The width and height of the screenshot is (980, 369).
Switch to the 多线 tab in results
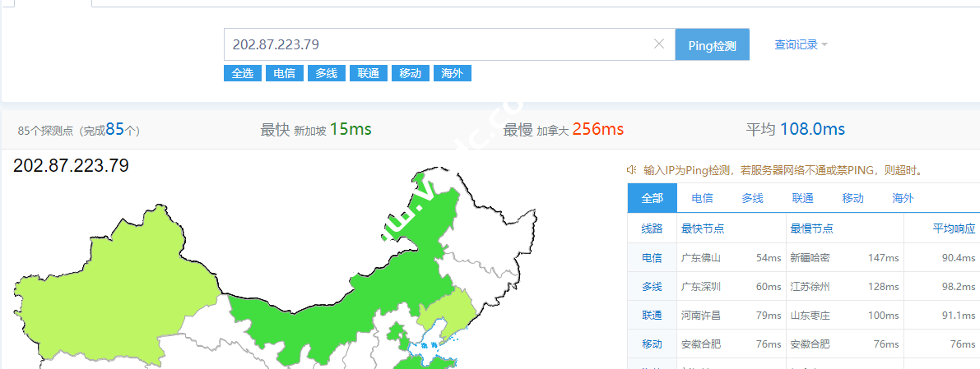[x=753, y=198]
